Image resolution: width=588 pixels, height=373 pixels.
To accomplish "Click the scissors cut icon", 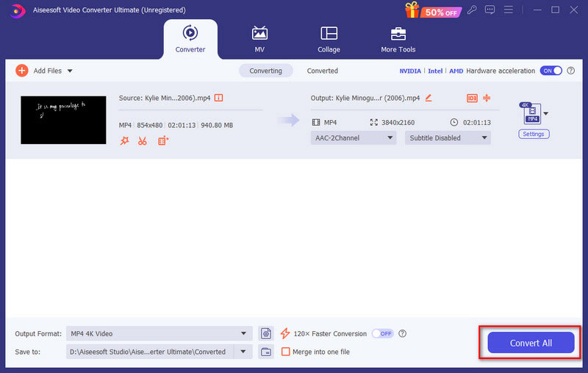I will [143, 141].
